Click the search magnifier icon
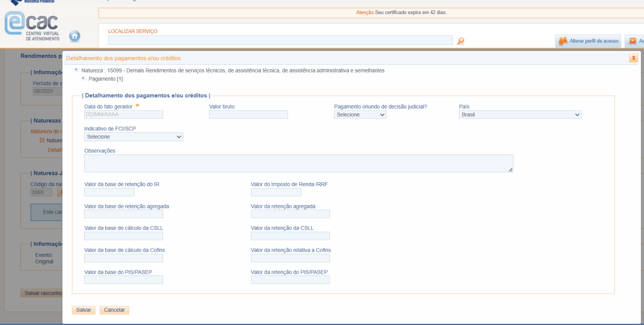This screenshot has width=644, height=325. click(461, 41)
